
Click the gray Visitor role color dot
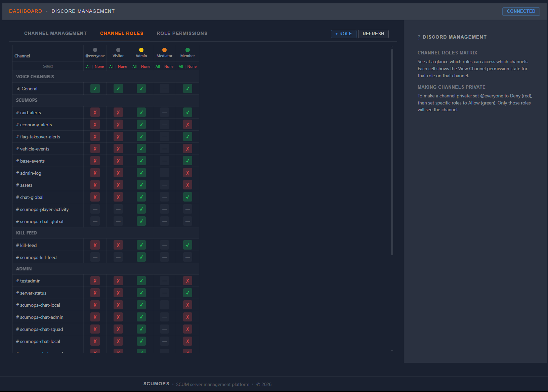118,50
